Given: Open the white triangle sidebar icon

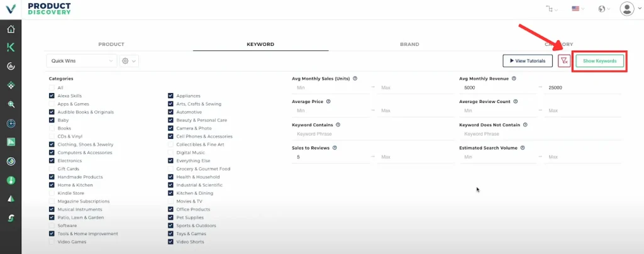Looking at the screenshot, I should coord(11,199).
